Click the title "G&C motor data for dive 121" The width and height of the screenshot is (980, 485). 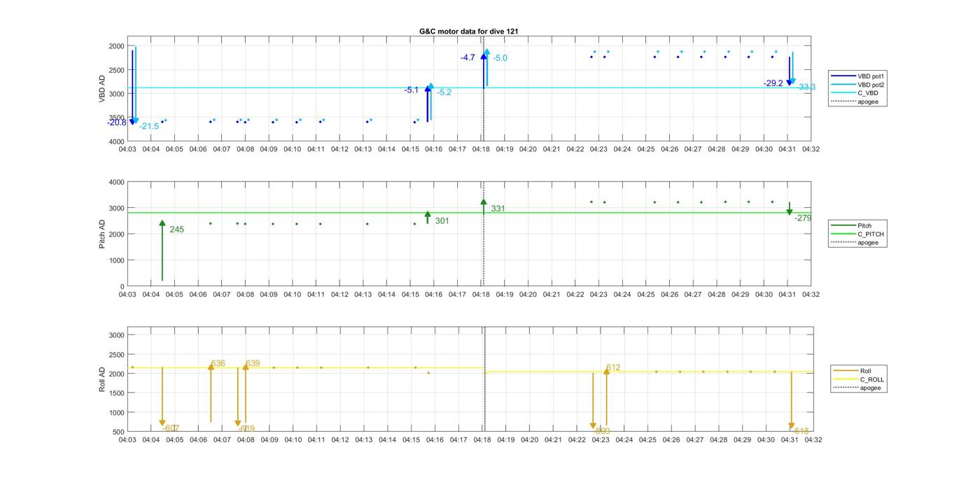(468, 31)
